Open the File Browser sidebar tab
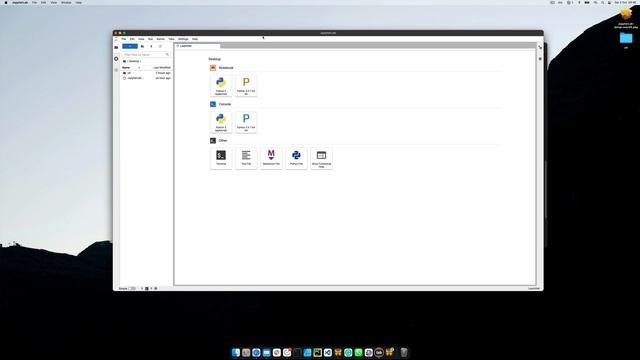This screenshot has width=640, height=360. [x=116, y=47]
